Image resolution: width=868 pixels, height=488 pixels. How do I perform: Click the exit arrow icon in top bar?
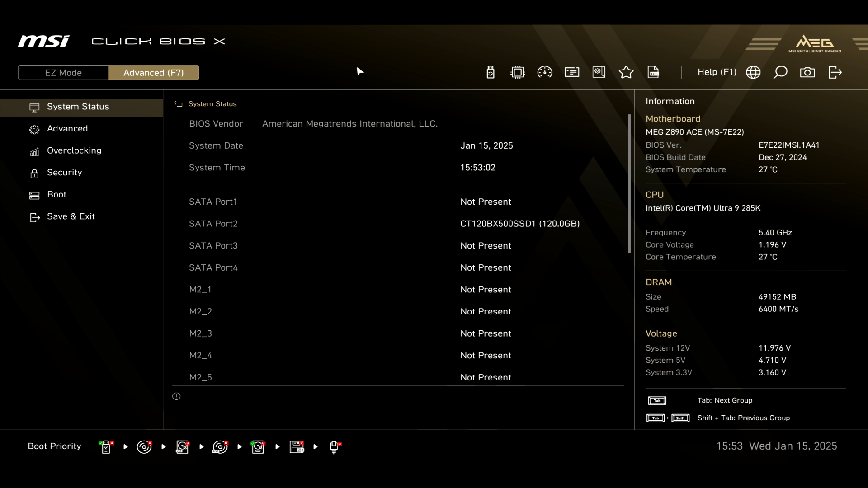point(835,72)
